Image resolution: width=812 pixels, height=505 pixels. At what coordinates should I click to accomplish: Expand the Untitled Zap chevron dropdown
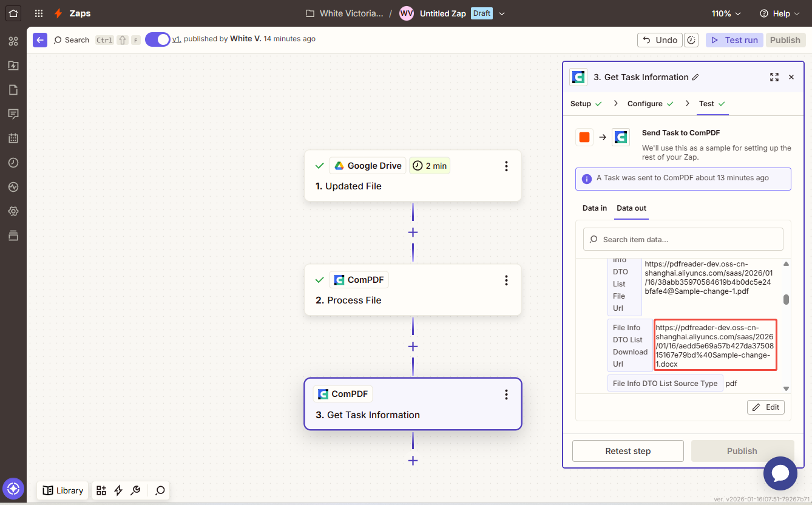tap(502, 13)
